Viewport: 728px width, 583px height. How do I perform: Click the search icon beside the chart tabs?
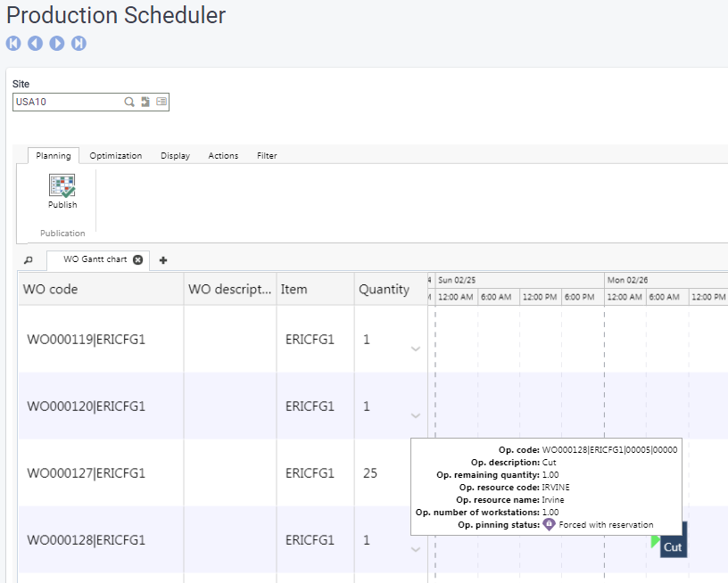(28, 260)
